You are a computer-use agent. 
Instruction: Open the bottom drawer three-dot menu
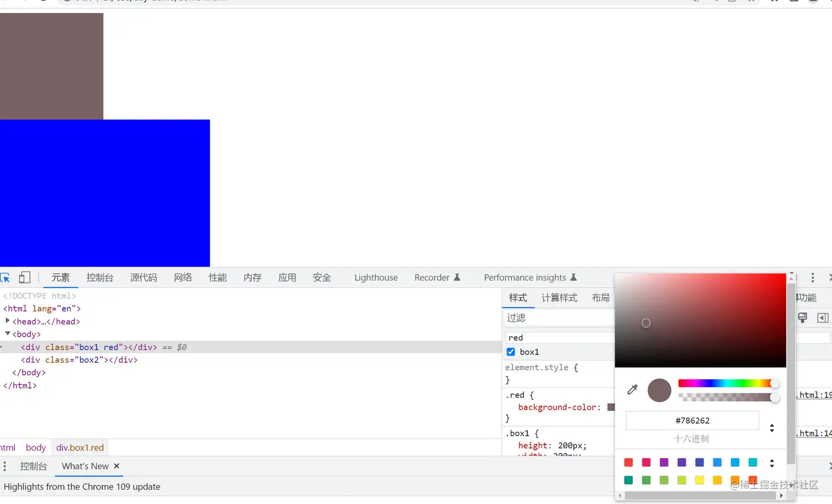coord(5,467)
